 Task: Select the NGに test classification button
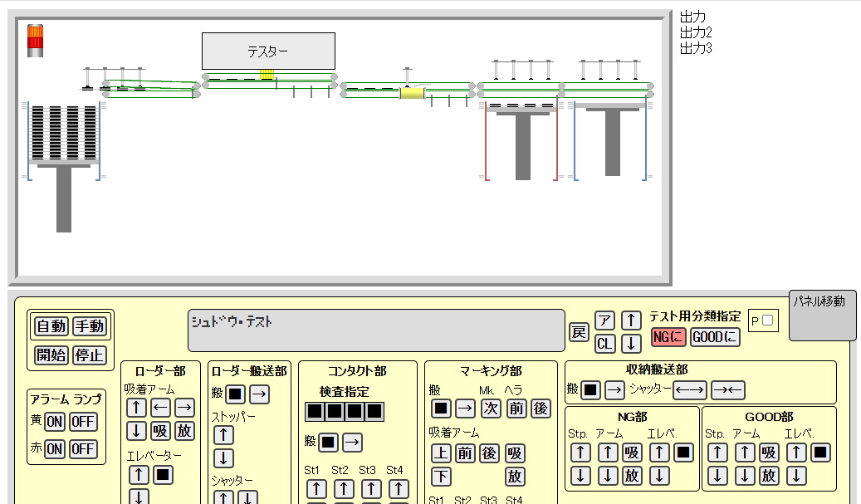click(668, 337)
